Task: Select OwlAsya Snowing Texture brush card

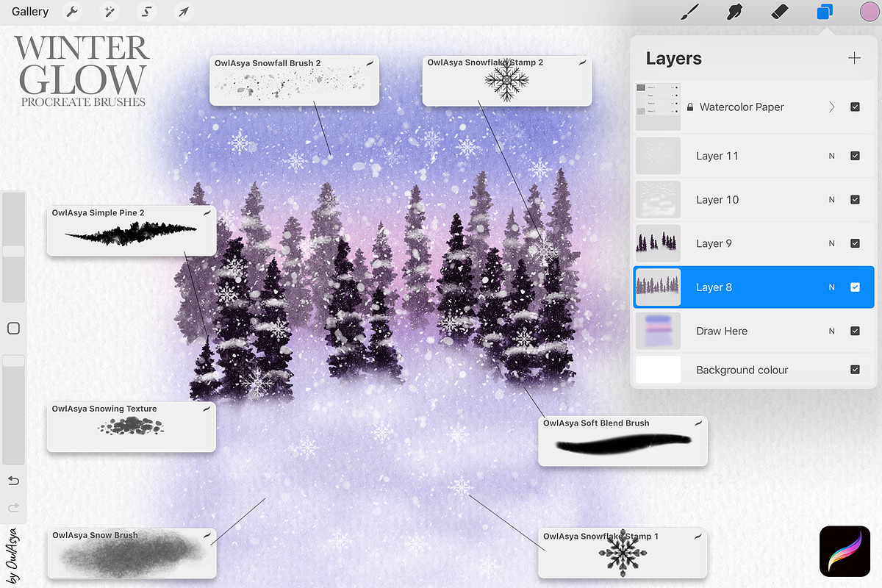Action: pyautogui.click(x=132, y=426)
